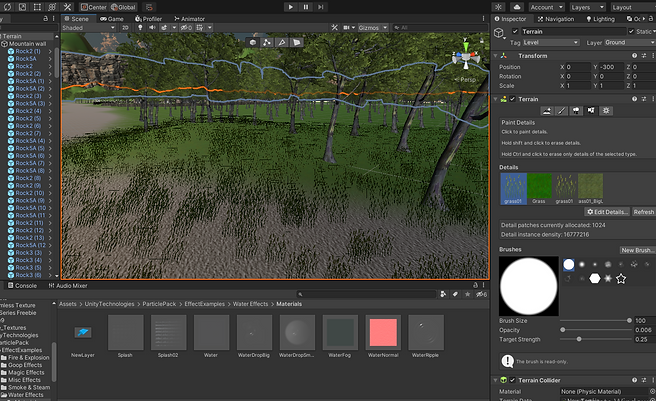Select the star outline brush shape
The width and height of the screenshot is (656, 401).
point(621,278)
